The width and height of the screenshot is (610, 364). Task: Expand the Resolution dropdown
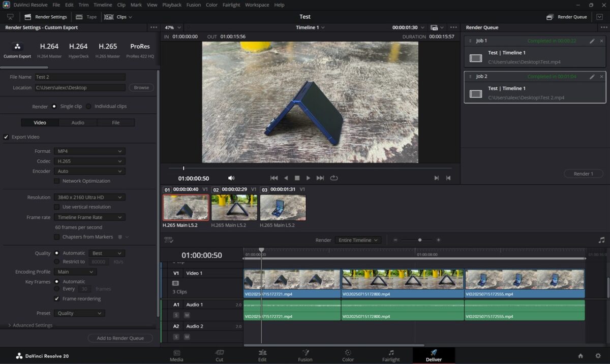tap(89, 197)
